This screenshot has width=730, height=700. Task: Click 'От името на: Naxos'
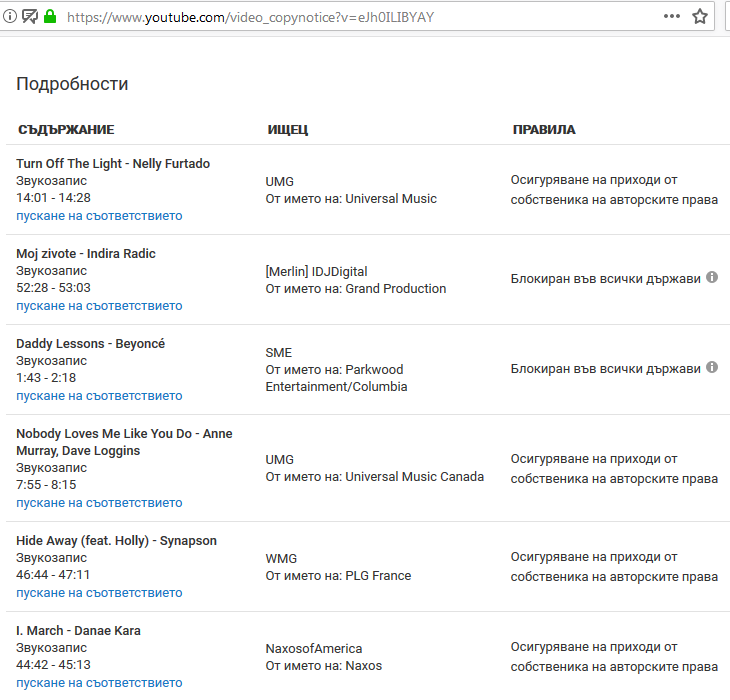pyautogui.click(x=324, y=666)
